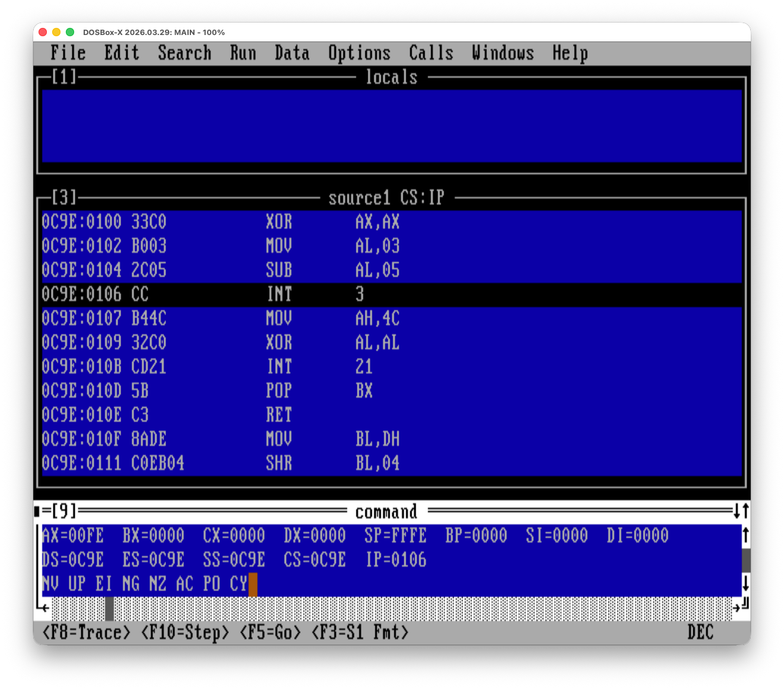
Task: Click the SP=FFFE register value
Action: [x=396, y=536]
